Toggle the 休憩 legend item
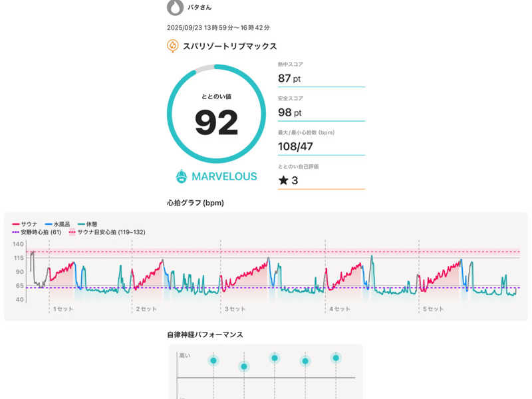The width and height of the screenshot is (532, 399). tap(89, 224)
